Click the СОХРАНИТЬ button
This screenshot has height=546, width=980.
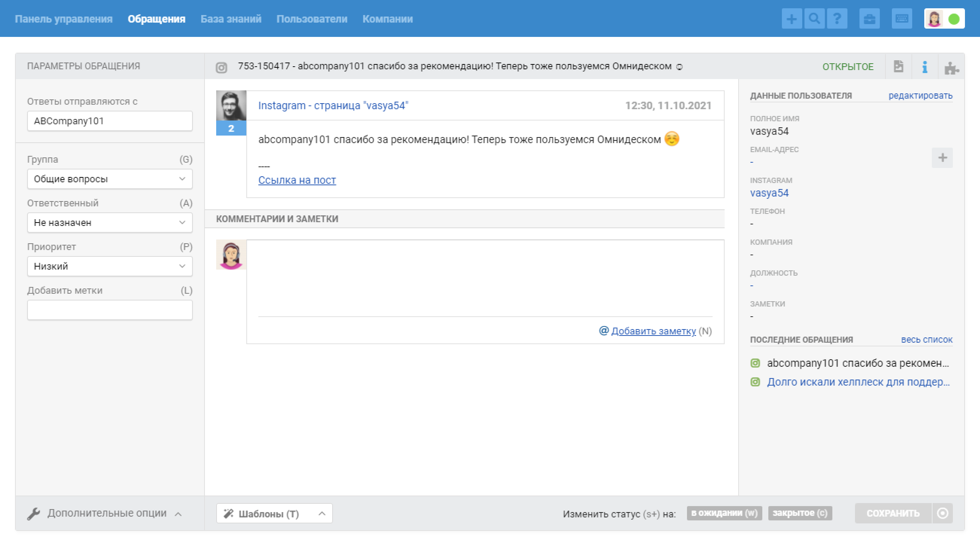pos(893,513)
